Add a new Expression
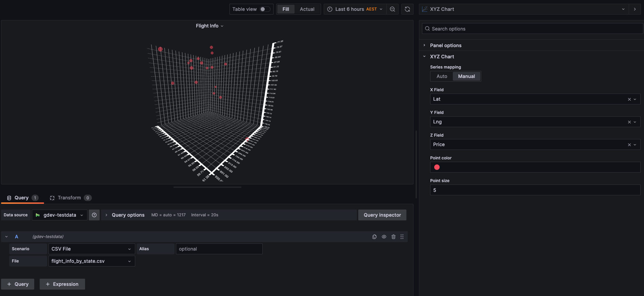 tap(62, 284)
